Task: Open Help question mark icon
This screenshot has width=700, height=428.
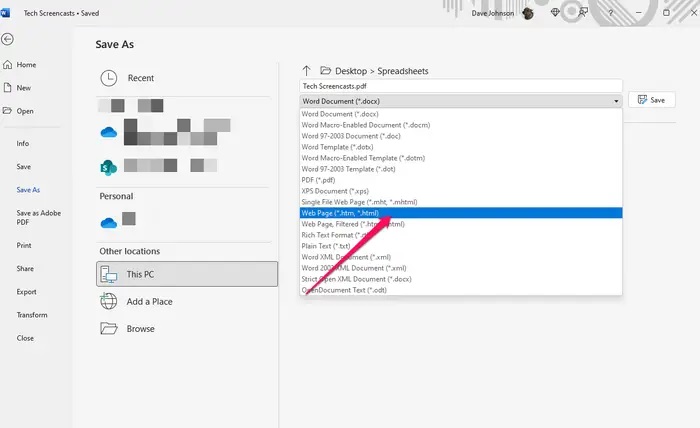Action: [610, 13]
